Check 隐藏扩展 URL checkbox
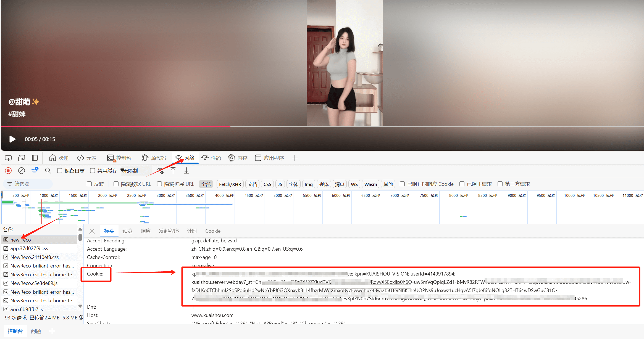The width and height of the screenshot is (644, 339). pyautogui.click(x=159, y=184)
